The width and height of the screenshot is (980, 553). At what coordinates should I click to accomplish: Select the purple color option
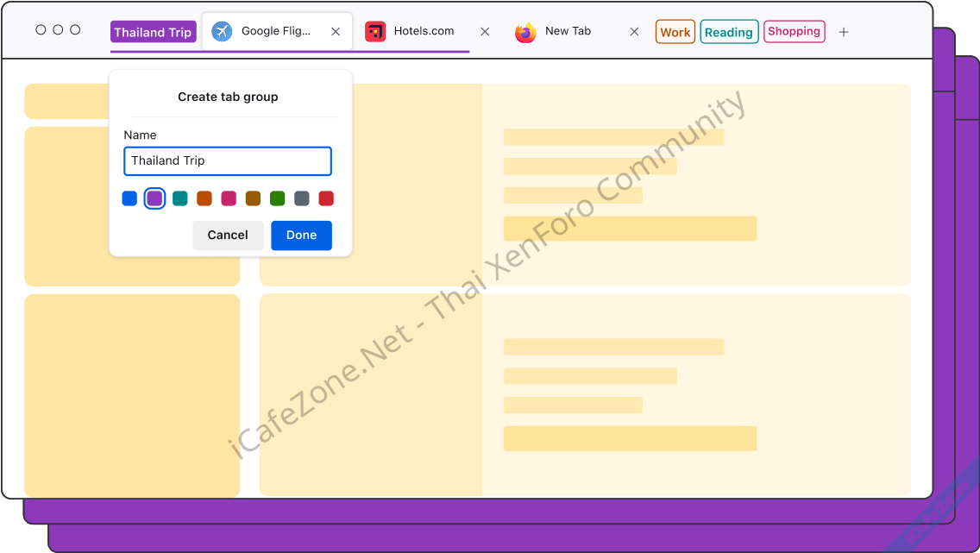pyautogui.click(x=154, y=198)
